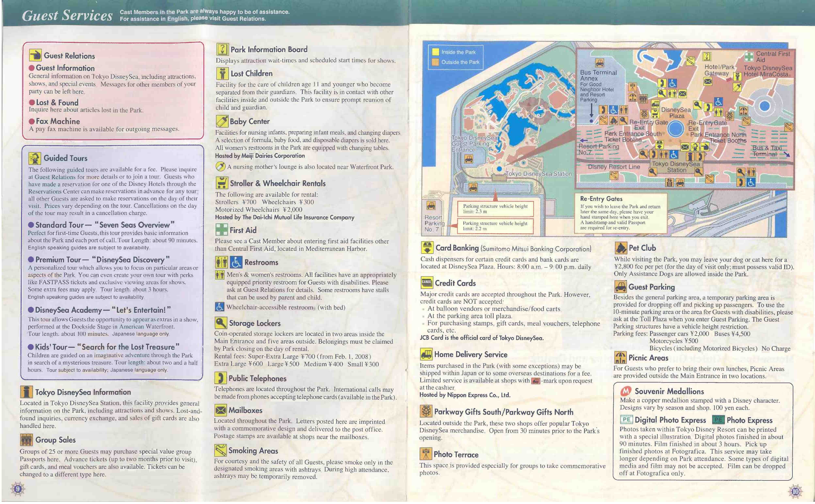
Task: Click the Digital Photo Express PE icon
Action: pyautogui.click(x=626, y=420)
